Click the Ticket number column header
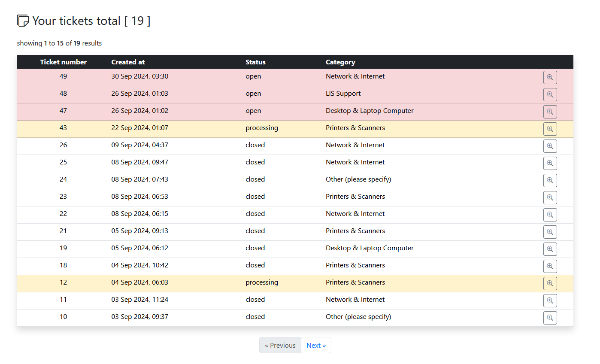 click(64, 62)
